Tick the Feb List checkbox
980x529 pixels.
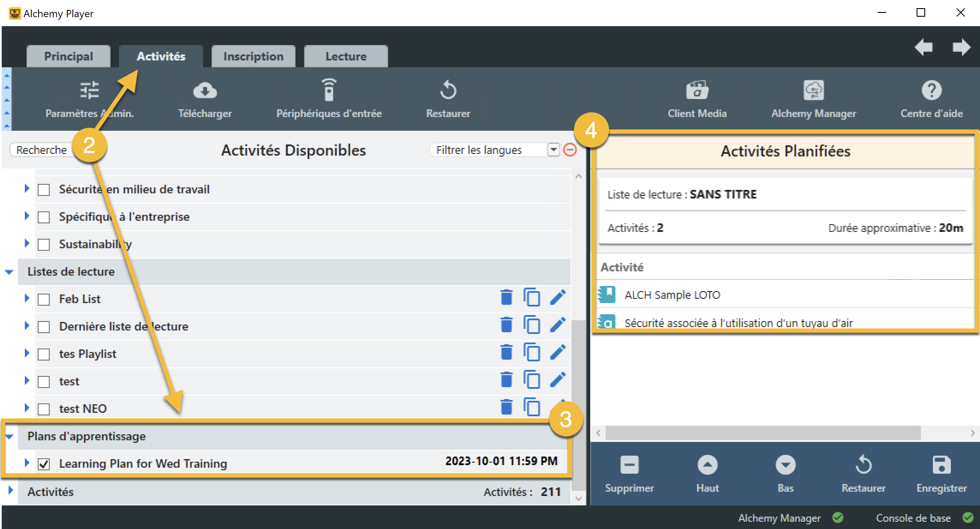point(44,299)
